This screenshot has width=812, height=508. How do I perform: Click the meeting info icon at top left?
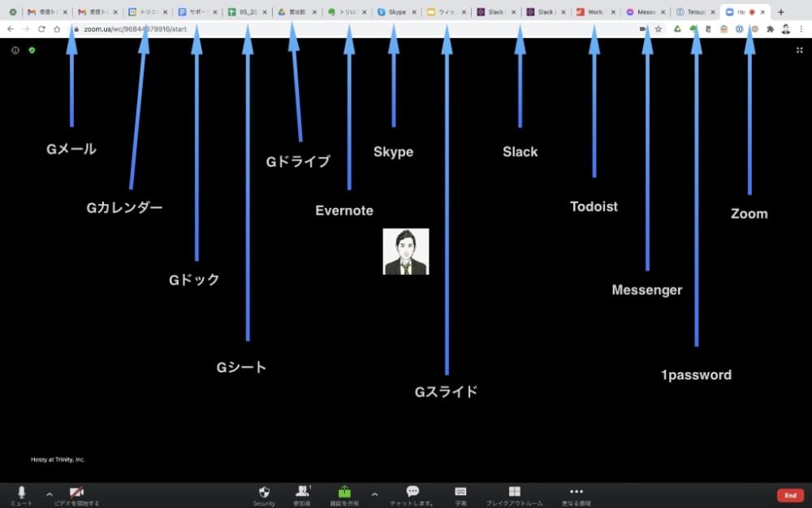[x=15, y=50]
